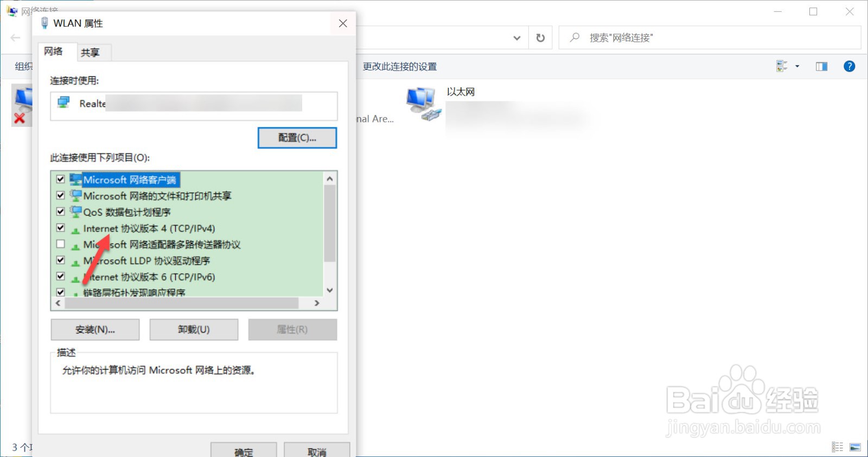Maximize the 网络连接 window

point(813,11)
